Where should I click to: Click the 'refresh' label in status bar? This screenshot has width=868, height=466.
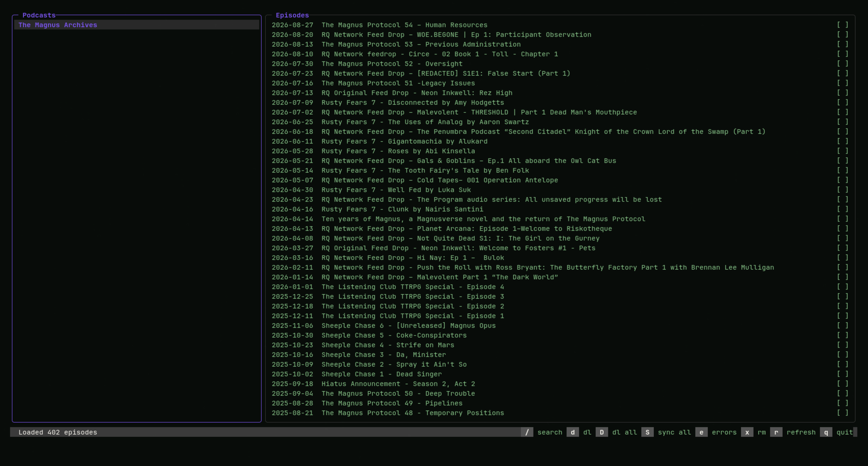(801, 432)
